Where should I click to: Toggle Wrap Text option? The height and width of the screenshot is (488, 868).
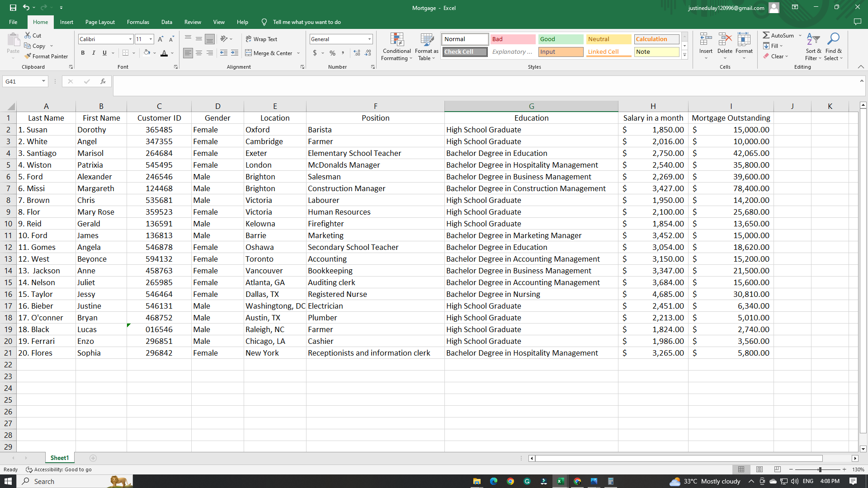(x=261, y=39)
